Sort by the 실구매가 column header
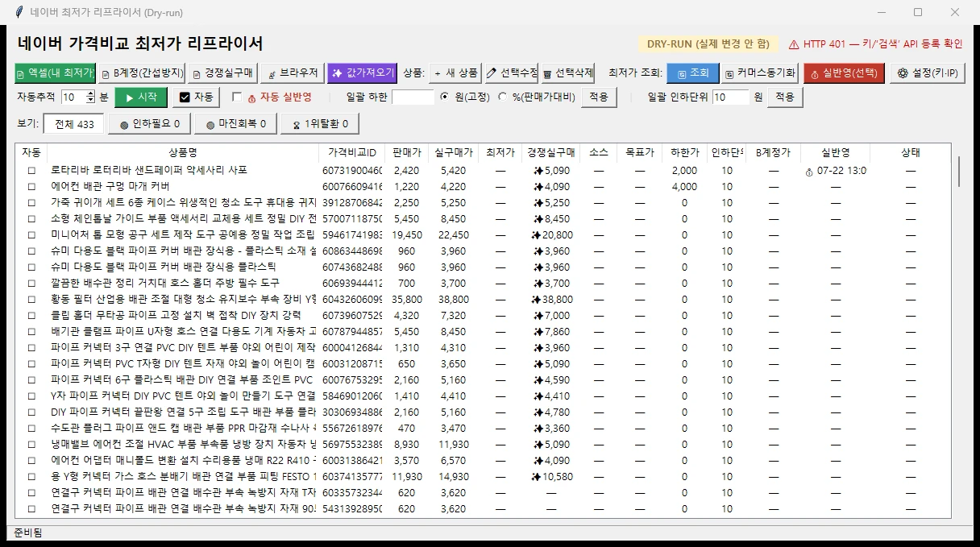Viewport: 980px width, 547px height. pyautogui.click(x=453, y=152)
